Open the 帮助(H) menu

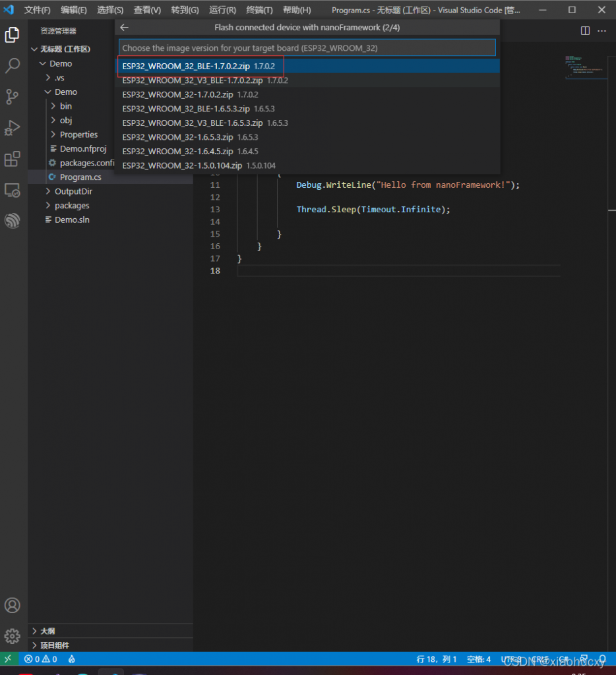297,10
